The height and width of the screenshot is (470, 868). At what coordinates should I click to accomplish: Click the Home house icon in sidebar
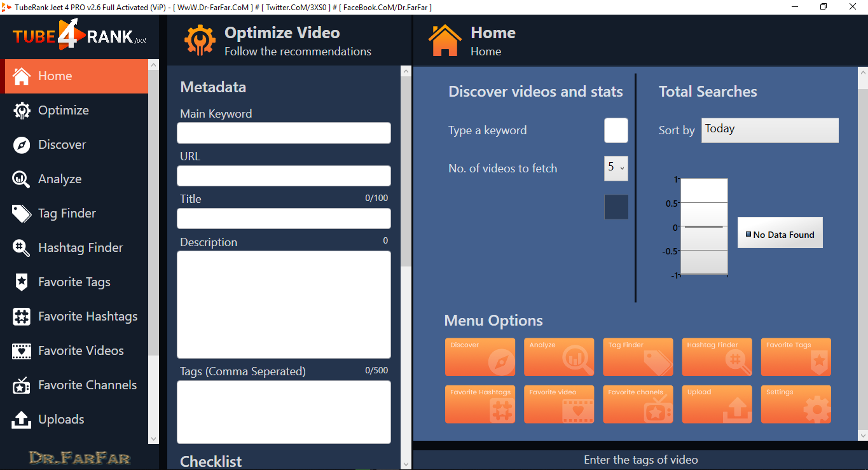22,76
